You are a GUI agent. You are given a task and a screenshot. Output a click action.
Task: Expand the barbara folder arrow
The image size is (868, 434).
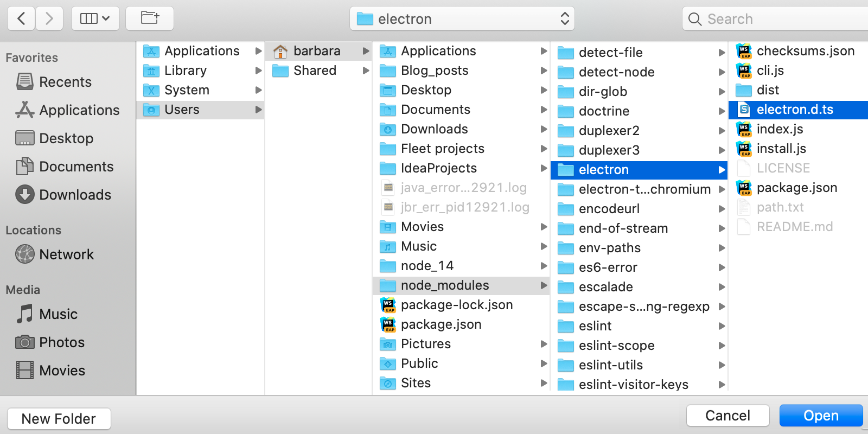point(366,51)
